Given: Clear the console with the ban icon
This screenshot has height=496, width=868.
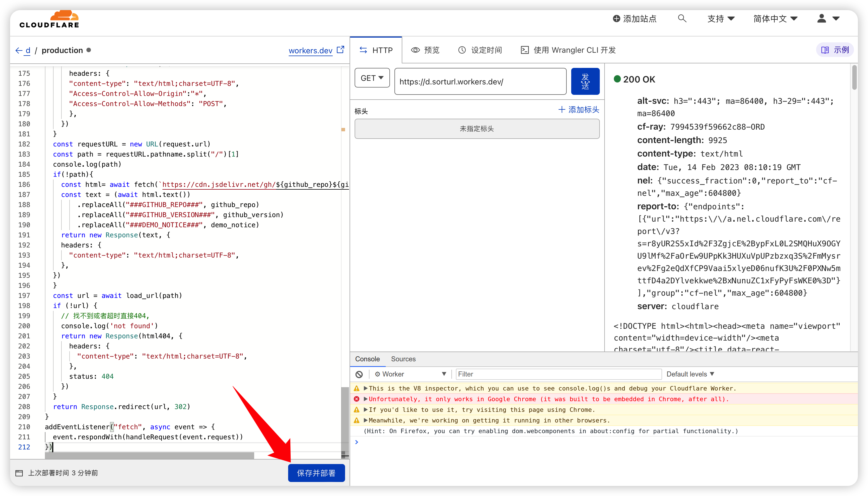Looking at the screenshot, I should [x=359, y=374].
